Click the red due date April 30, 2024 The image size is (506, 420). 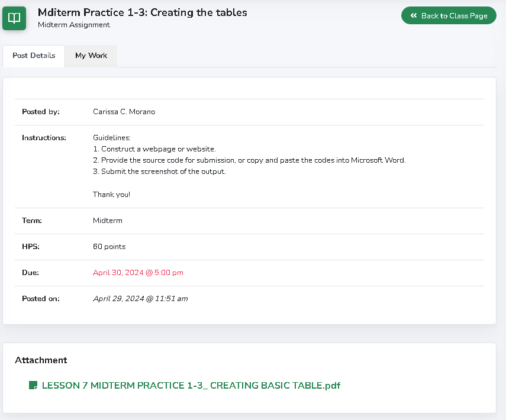tap(138, 273)
